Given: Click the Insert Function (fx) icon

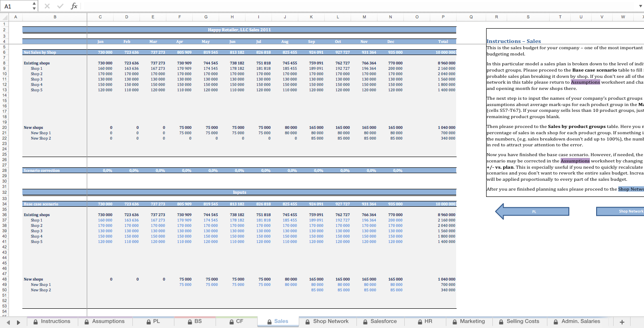Looking at the screenshot, I should (74, 6).
